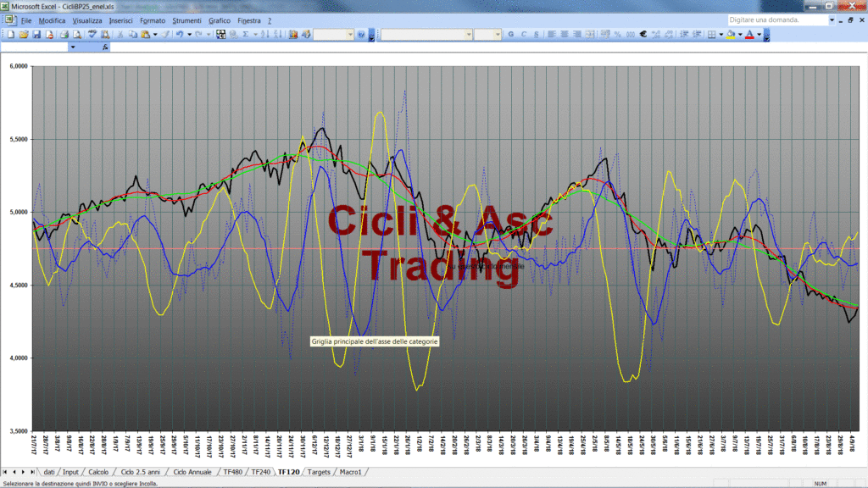The width and height of the screenshot is (868, 488).
Task: Switch to Ciclo Annuale sheet tab
Action: [192, 472]
